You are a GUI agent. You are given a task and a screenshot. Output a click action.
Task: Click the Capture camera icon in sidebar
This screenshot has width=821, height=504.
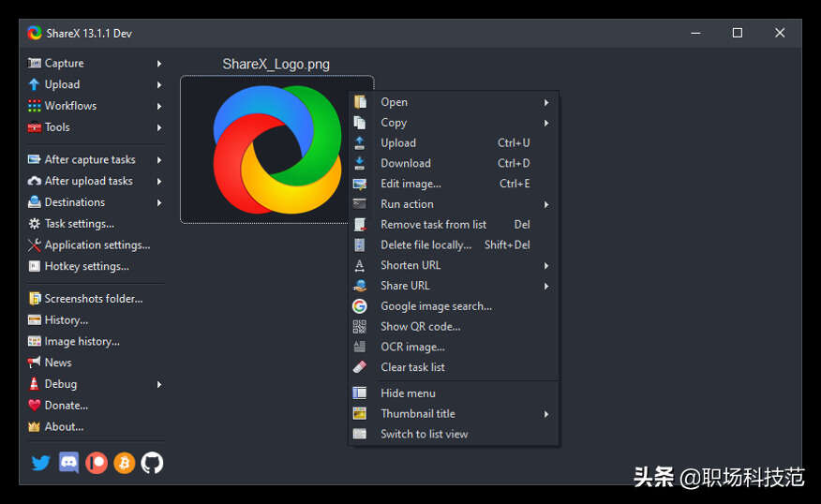(x=35, y=64)
